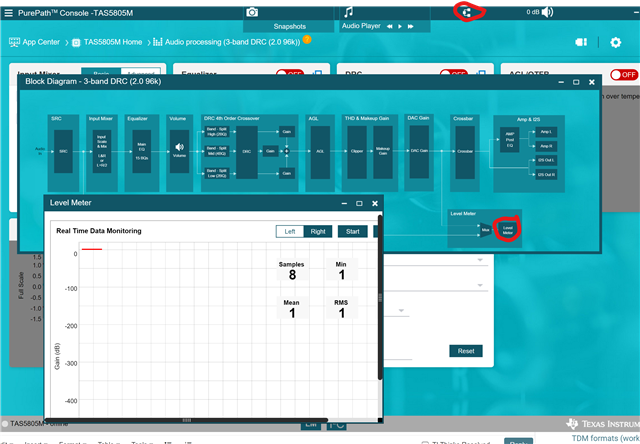This screenshot has height=444, width=640.
Task: Expand the third shorter dropdown arrow
Action: [x=401, y=311]
